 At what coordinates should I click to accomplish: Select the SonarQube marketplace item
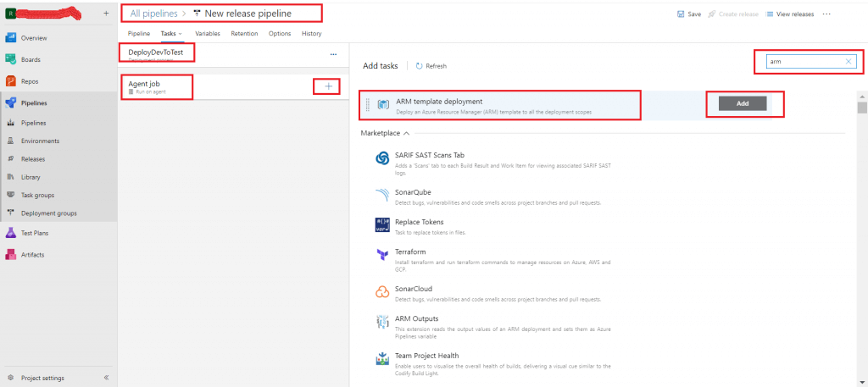pyautogui.click(x=414, y=192)
